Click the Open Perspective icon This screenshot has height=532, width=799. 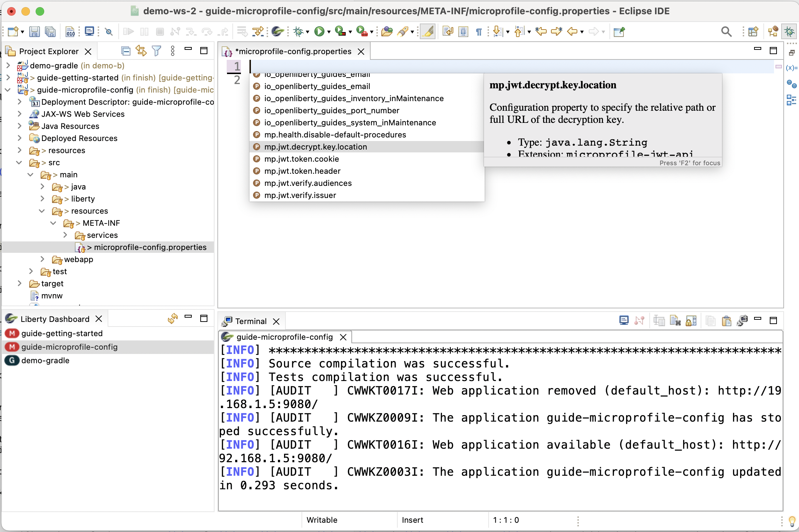point(753,32)
